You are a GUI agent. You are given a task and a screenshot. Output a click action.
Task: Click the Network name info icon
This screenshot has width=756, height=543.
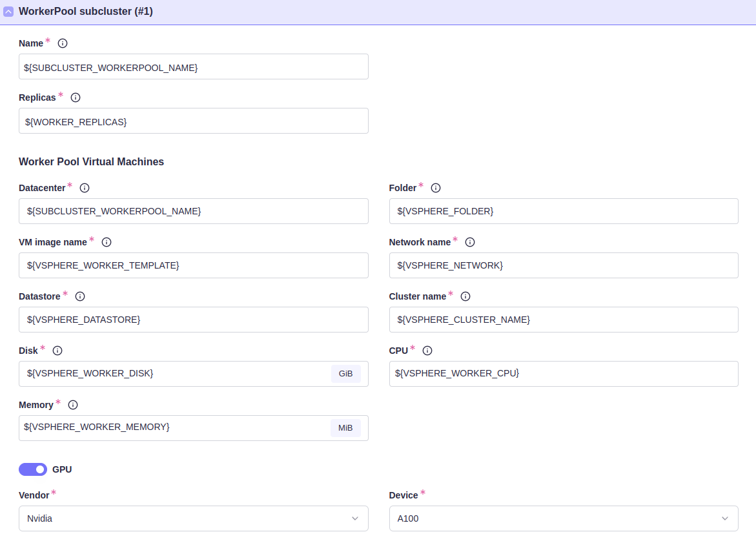click(470, 242)
